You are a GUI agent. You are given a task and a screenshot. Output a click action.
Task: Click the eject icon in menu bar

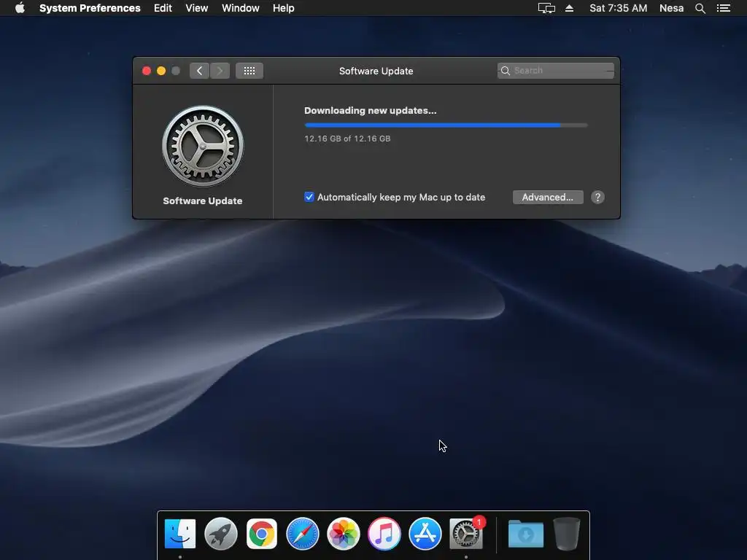click(569, 8)
